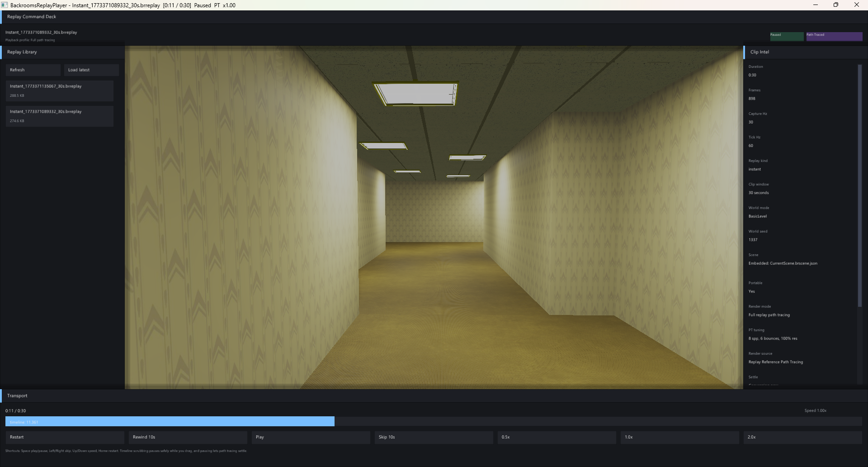Set playback speed to 2.0x
Screen dimensions: 868x467
point(802,437)
